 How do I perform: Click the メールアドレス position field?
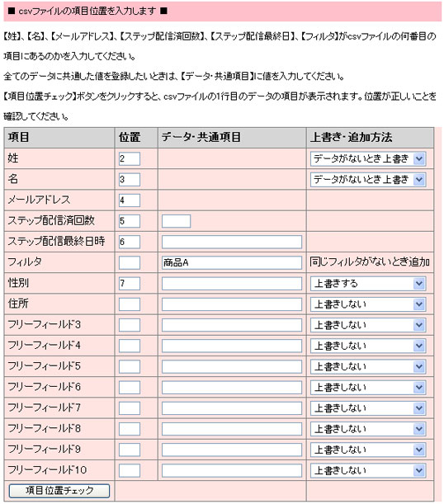(x=130, y=200)
